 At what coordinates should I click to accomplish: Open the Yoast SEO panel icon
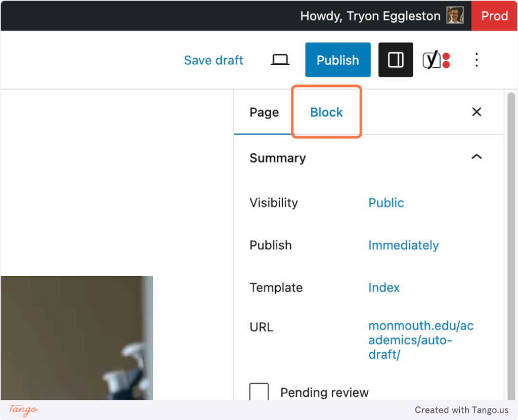[436, 60]
